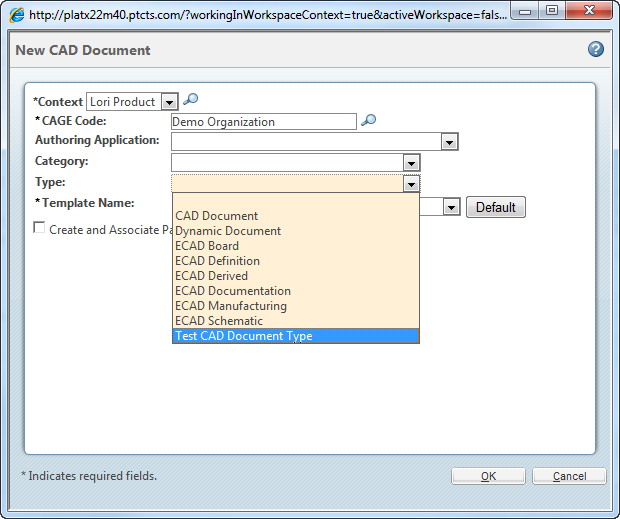620x519 pixels.
Task: Close the popup window with X
Action: [x=589, y=11]
